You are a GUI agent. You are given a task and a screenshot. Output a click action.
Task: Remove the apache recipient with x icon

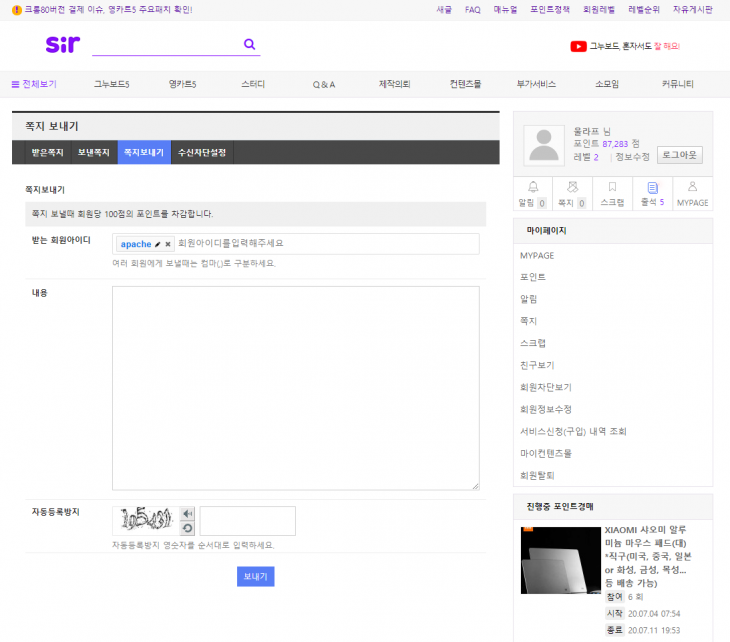[168, 244]
